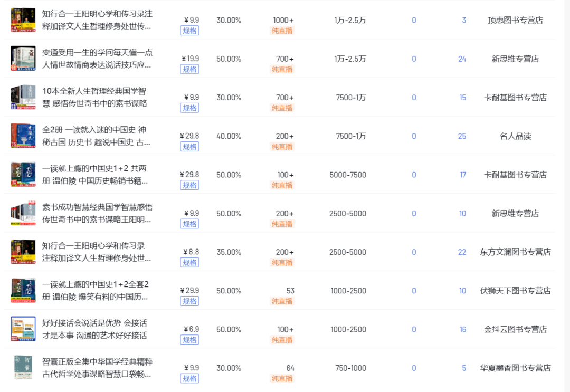Open thumbnail of 知行合一 book priced ¥8.8
Viewport: 570px width, 392px height.
click(x=23, y=252)
